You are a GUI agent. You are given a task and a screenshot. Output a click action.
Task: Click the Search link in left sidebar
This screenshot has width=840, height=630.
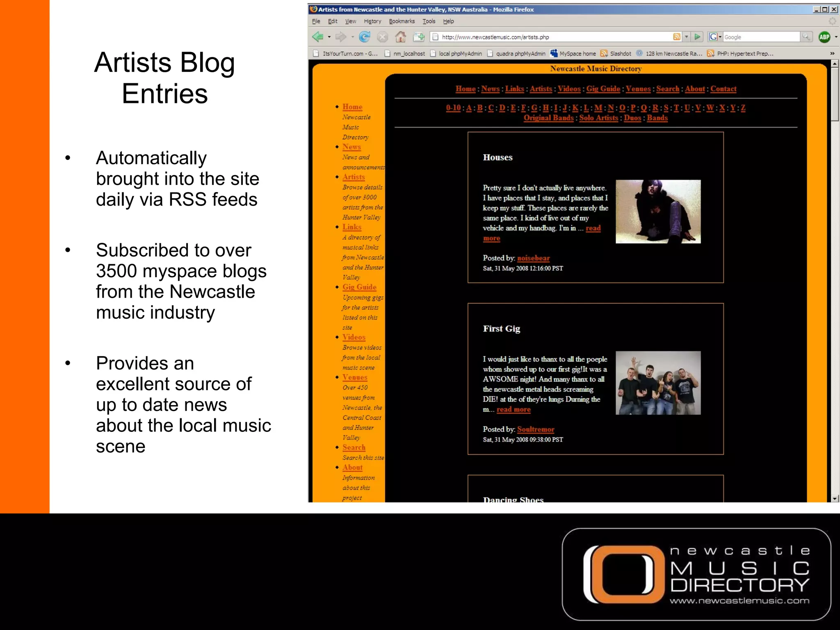(354, 447)
